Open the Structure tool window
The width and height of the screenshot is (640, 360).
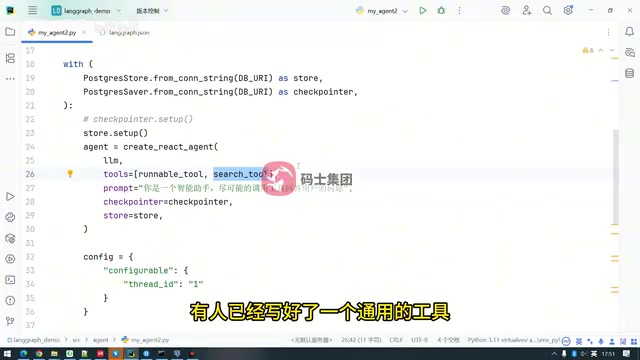coord(10,58)
